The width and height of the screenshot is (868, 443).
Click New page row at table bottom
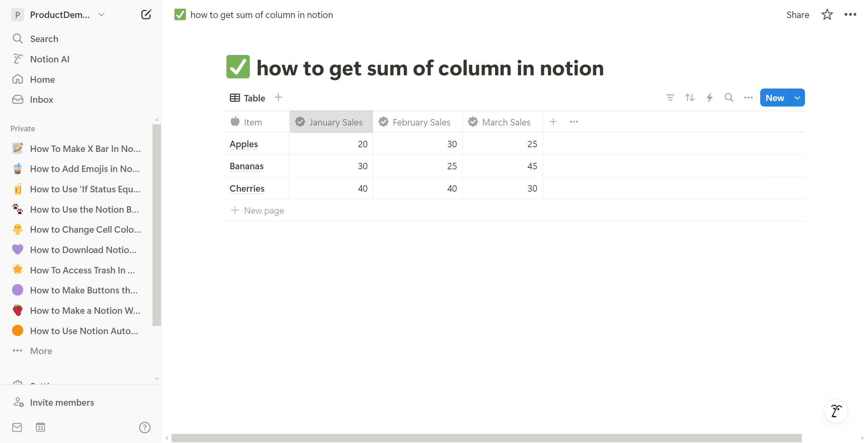514,210
